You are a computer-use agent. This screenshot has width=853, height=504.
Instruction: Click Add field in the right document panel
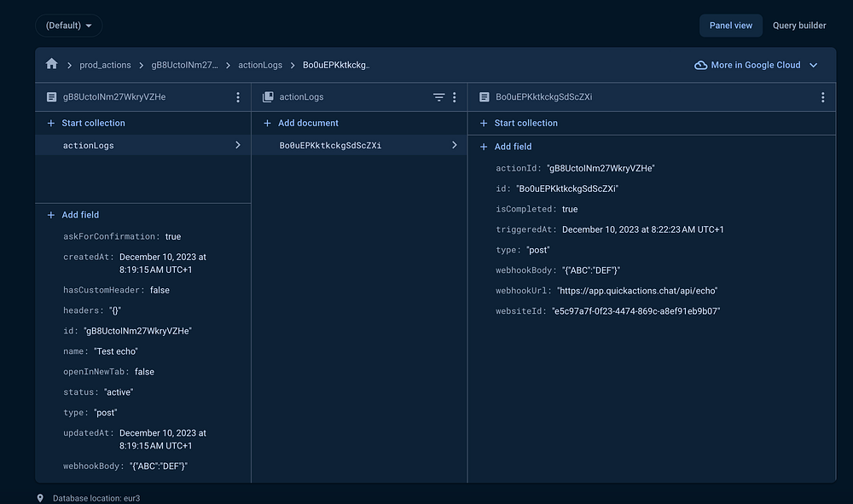tap(513, 147)
